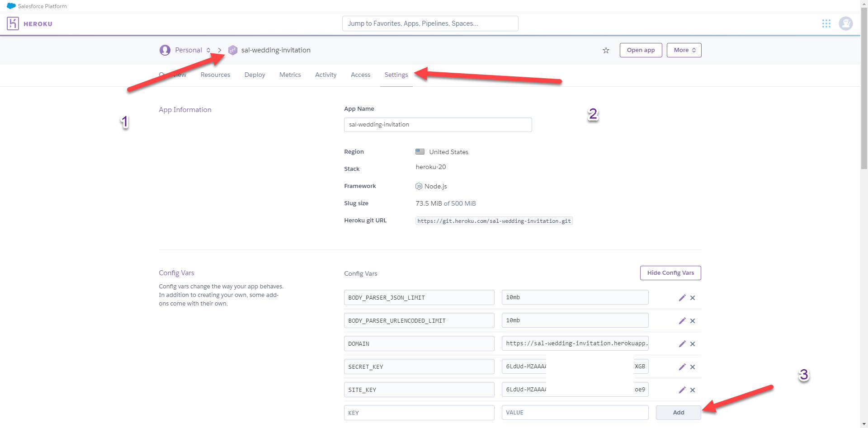
Task: Click the new VALUE input field
Action: click(x=575, y=413)
